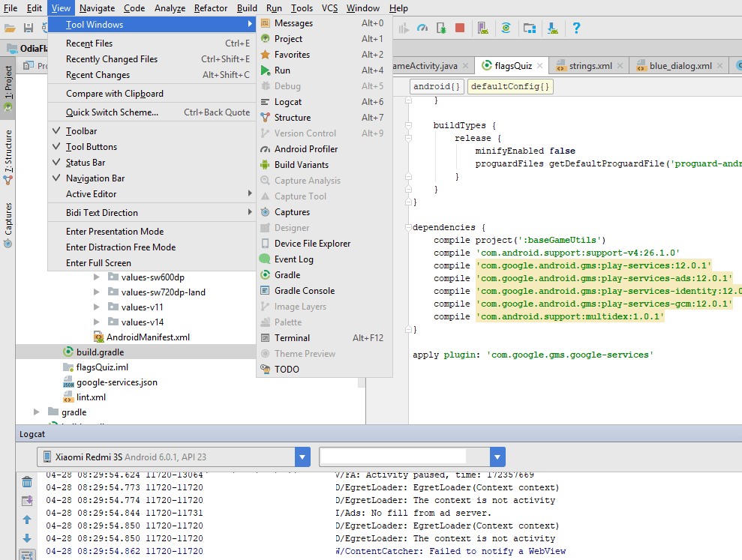Click the Open folder toolbar icon
Viewport: 742px width, 560px height.
click(10, 28)
